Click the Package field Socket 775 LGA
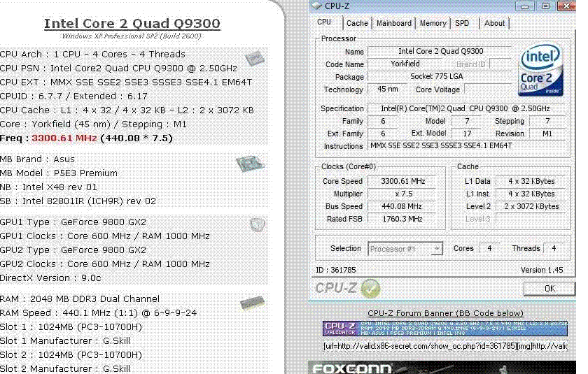This screenshot has height=374, width=588. (x=440, y=76)
